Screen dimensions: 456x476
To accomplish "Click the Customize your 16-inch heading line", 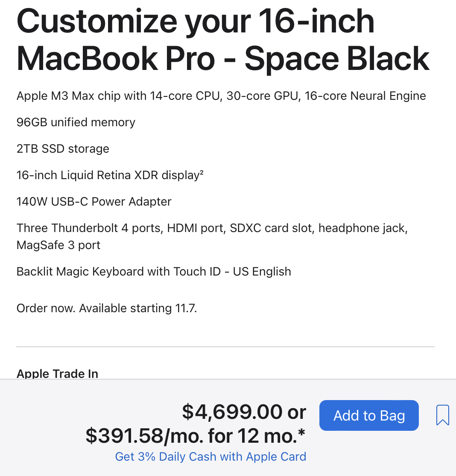I will tap(195, 22).
